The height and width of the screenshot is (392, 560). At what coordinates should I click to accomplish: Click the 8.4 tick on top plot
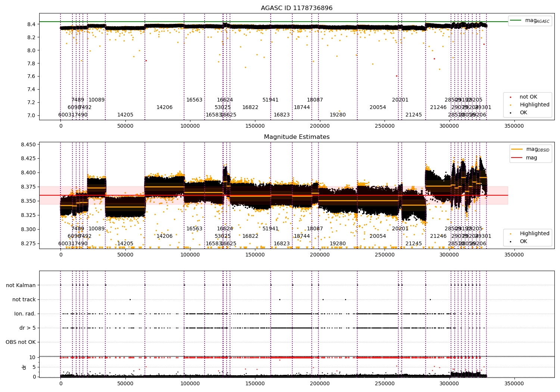point(31,24)
